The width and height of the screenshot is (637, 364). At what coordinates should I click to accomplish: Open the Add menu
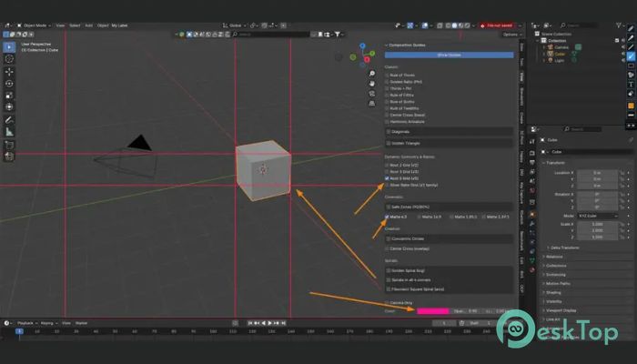tap(88, 25)
